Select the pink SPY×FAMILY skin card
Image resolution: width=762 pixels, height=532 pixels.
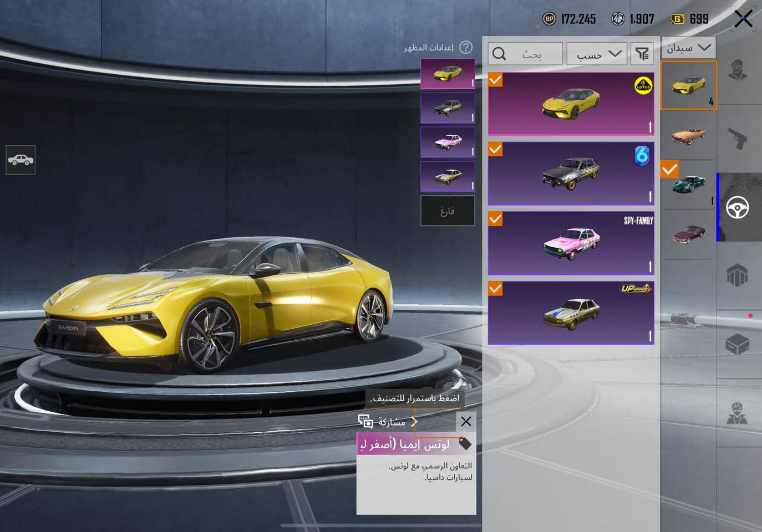[571, 243]
